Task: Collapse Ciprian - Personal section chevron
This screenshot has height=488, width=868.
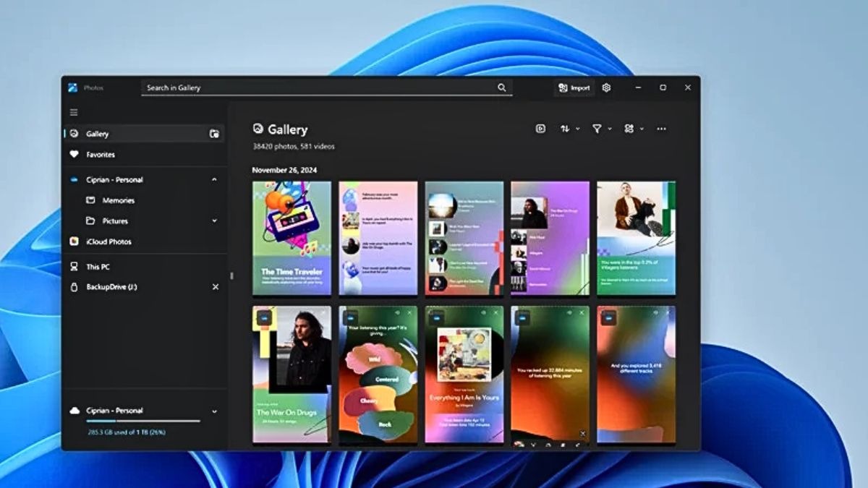Action: [x=214, y=179]
